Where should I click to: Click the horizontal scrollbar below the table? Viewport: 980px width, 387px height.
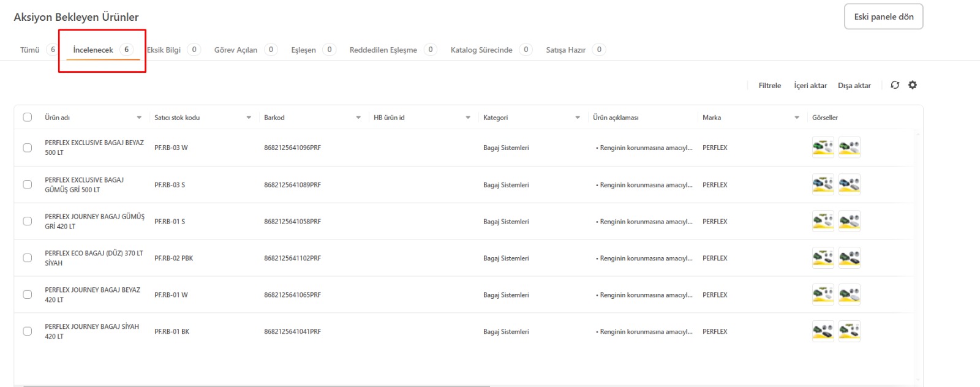pyautogui.click(x=257, y=385)
